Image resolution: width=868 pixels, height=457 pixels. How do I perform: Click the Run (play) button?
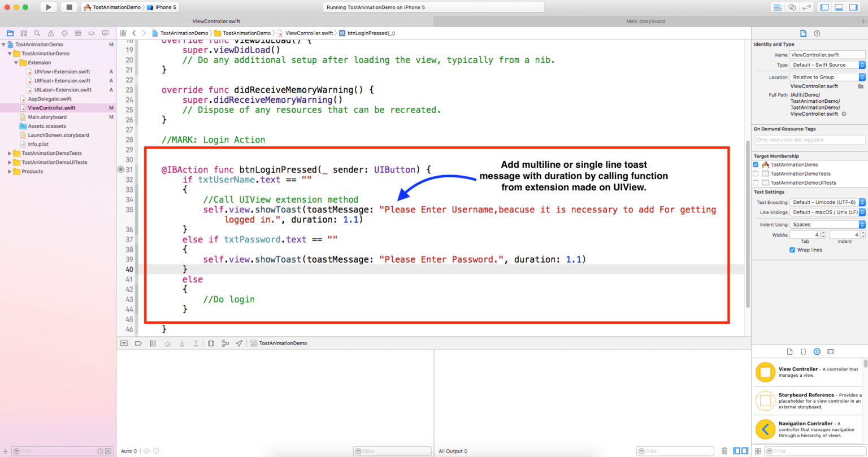coord(49,7)
